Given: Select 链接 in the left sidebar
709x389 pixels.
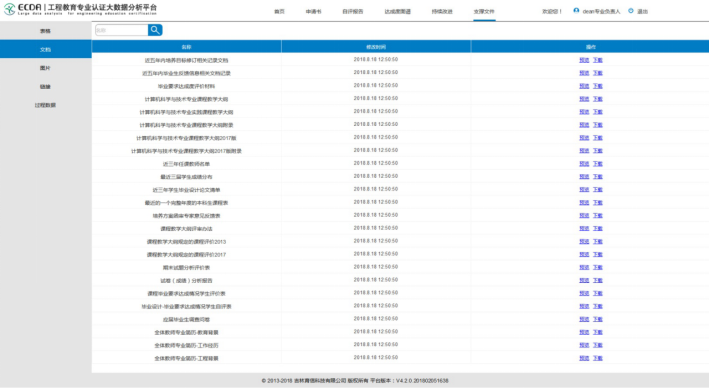Looking at the screenshot, I should coord(45,86).
